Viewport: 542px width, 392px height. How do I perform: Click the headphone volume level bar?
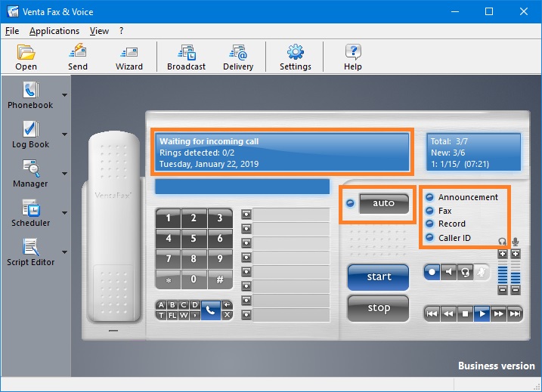point(503,272)
